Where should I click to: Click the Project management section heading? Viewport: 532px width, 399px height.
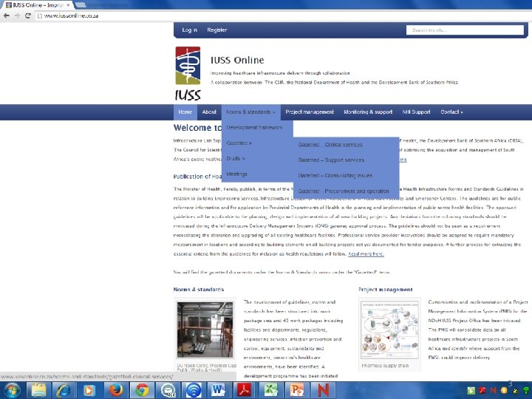pyautogui.click(x=386, y=290)
